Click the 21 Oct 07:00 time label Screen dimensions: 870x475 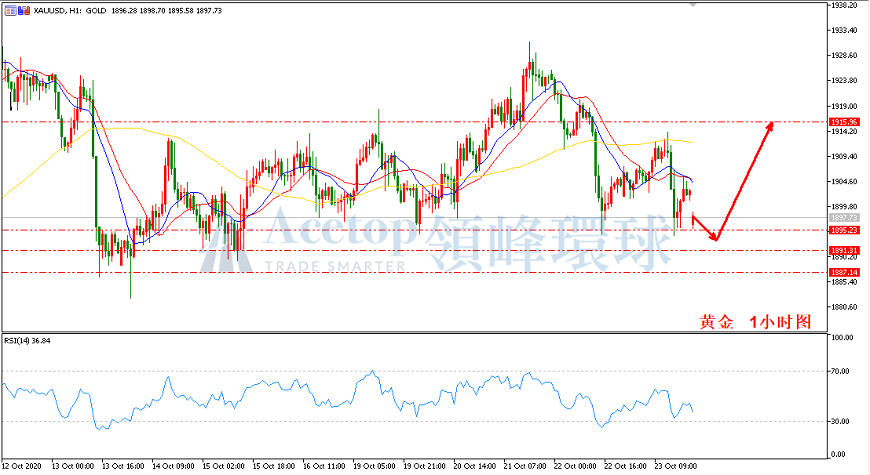524,466
